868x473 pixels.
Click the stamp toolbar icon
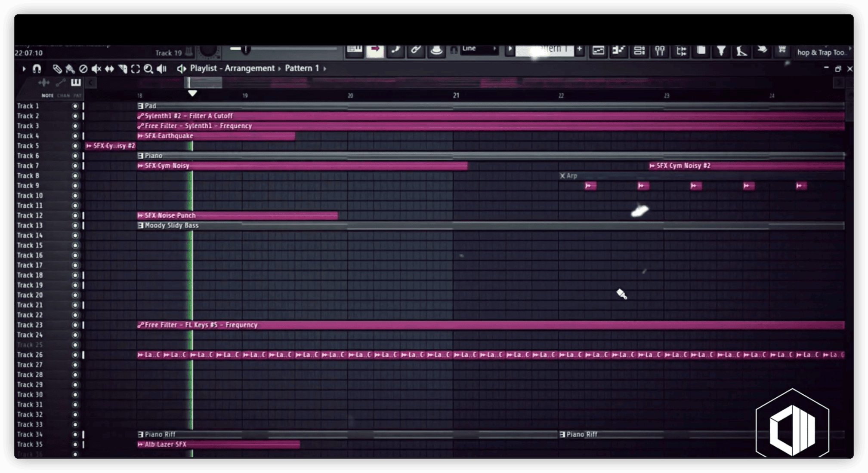click(x=436, y=50)
